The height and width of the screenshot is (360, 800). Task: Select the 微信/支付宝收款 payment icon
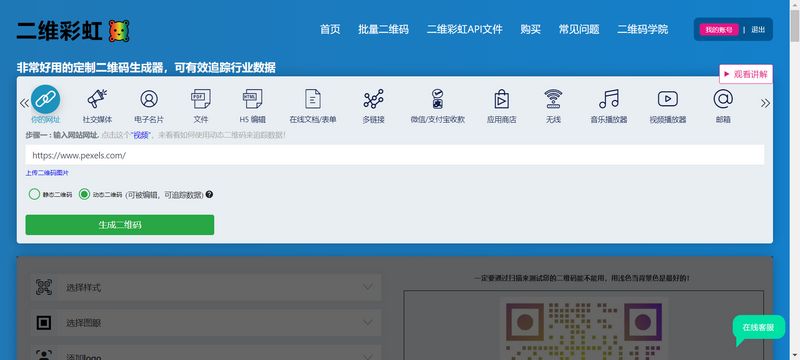[437, 99]
